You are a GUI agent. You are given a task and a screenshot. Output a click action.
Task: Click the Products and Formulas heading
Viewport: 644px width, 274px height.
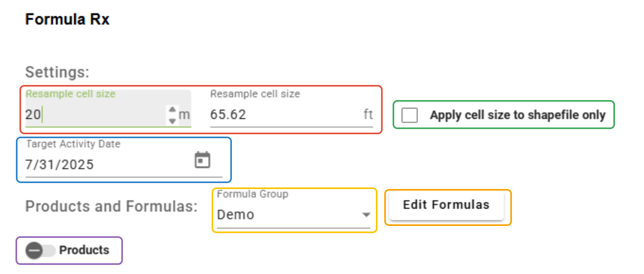click(x=111, y=206)
